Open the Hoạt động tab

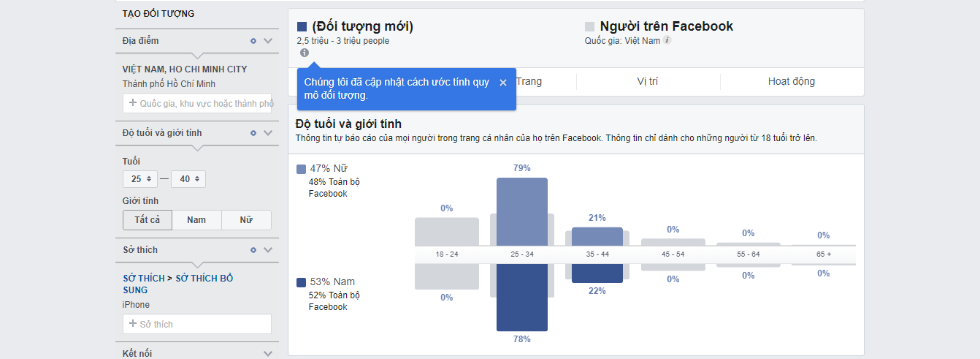[792, 81]
